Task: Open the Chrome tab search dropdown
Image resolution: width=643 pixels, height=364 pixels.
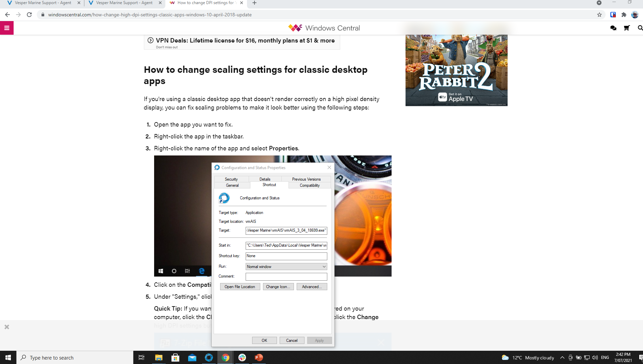Action: click(599, 3)
